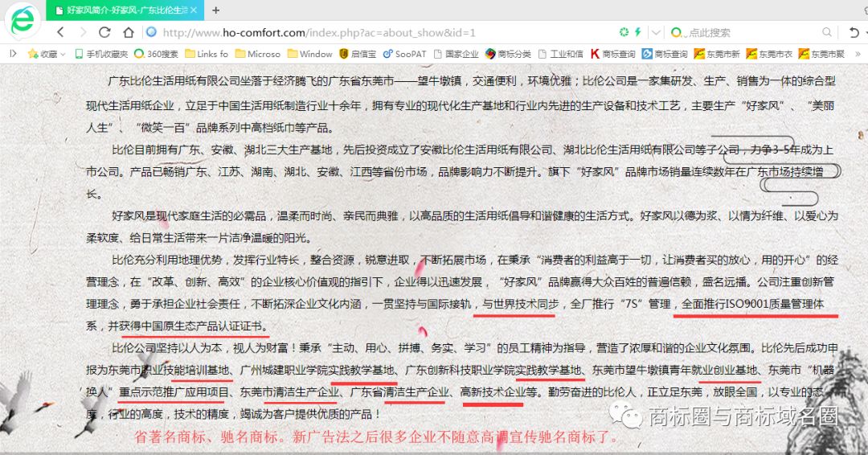Click the green circular icon in address bar

(x=624, y=32)
